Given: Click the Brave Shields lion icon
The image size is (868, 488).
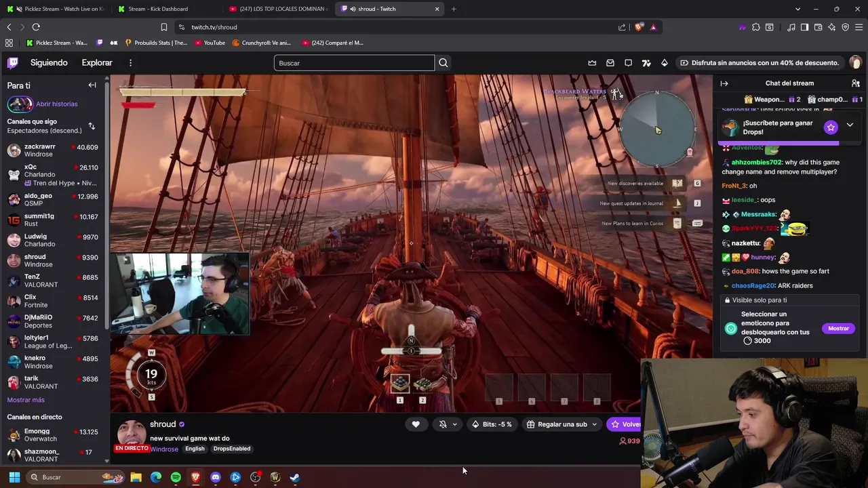Looking at the screenshot, I should [639, 27].
